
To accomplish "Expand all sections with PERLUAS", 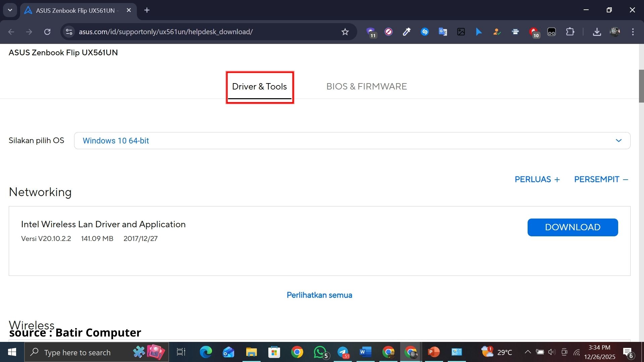I will (537, 179).
